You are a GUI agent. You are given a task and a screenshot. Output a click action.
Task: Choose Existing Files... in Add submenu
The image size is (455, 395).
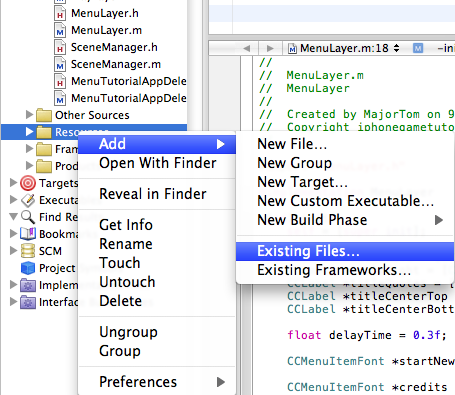(345, 251)
